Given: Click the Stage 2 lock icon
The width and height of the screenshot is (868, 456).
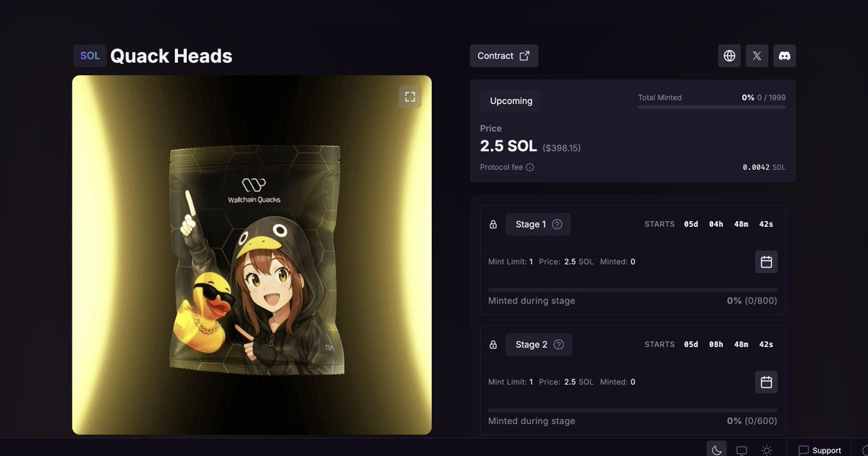Looking at the screenshot, I should tap(493, 345).
